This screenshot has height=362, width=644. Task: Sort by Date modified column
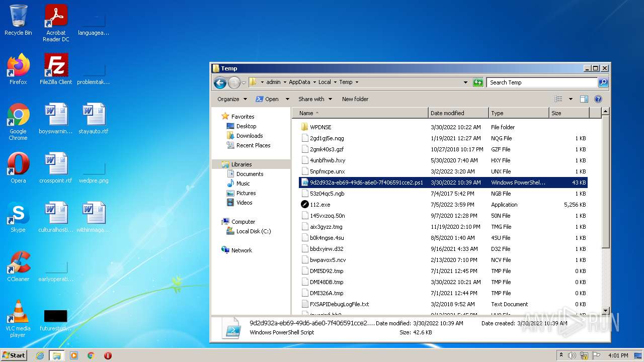point(458,113)
